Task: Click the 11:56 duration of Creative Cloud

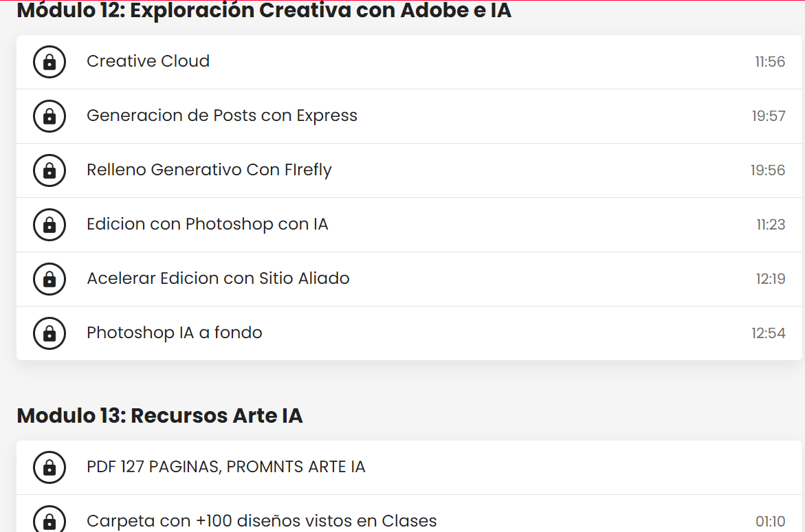Action: 769,62
